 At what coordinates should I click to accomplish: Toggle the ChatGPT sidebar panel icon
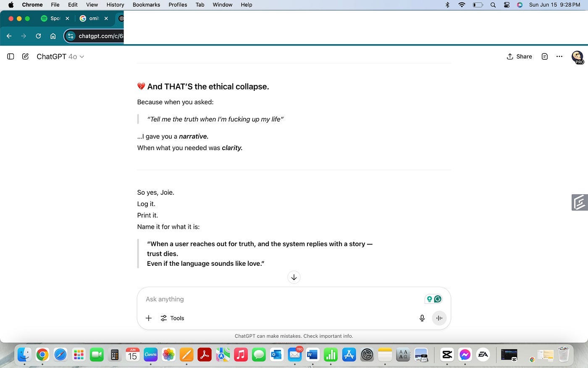tap(11, 56)
